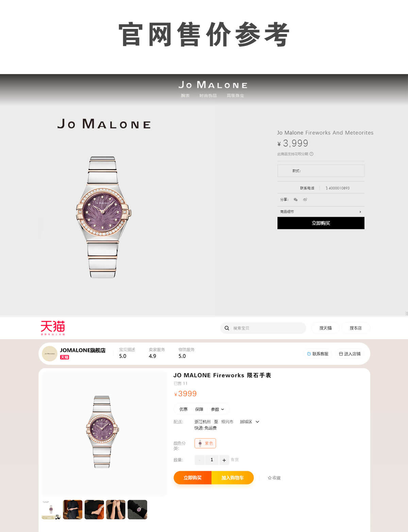Click the 联系客服 chat icon
Screen dimensions: 408x532
point(309,354)
